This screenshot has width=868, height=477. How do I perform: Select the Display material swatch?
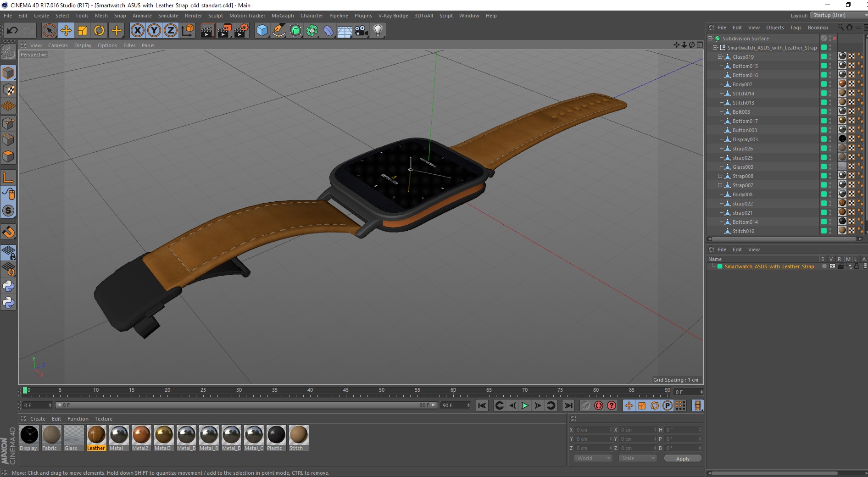pyautogui.click(x=29, y=438)
